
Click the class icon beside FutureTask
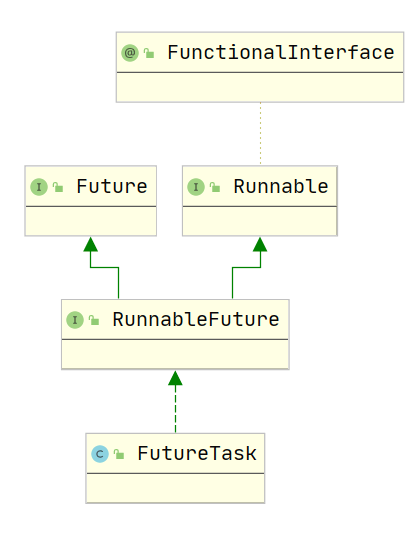point(100,454)
